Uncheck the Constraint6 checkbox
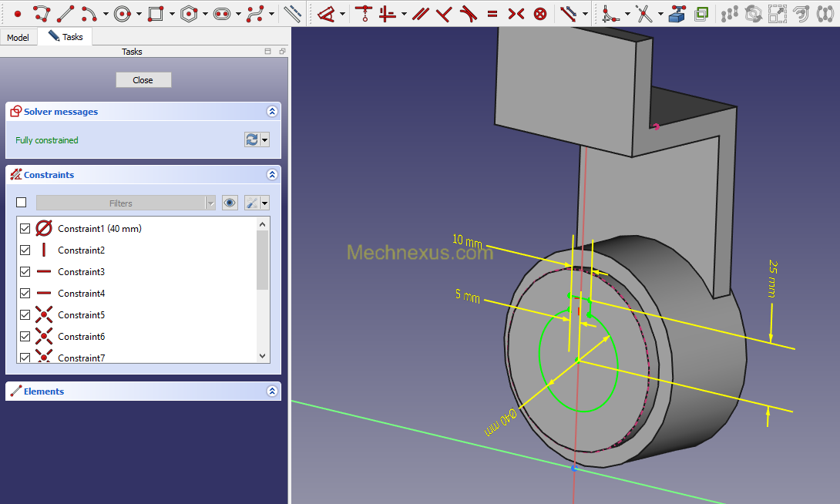This screenshot has width=840, height=504. 25,336
